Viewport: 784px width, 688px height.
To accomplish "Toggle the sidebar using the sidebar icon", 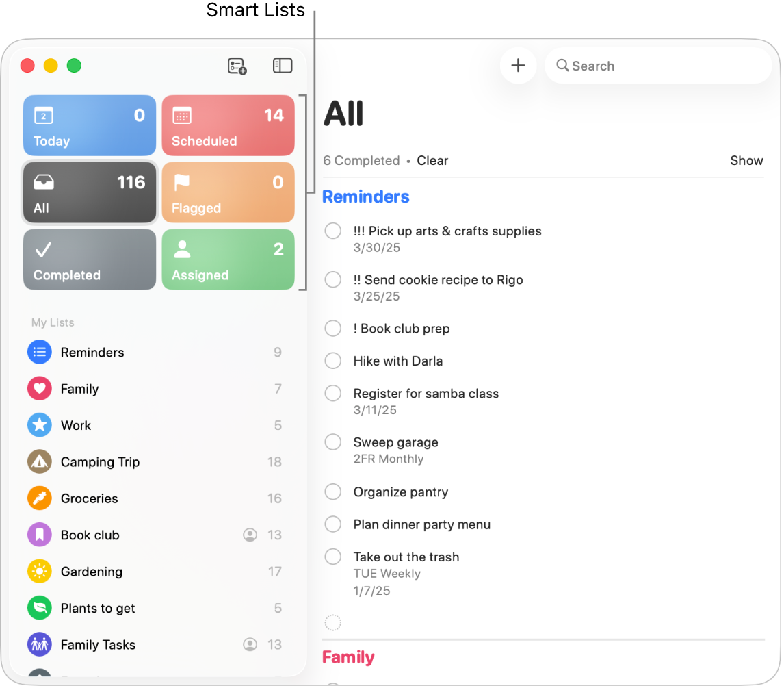I will click(282, 66).
